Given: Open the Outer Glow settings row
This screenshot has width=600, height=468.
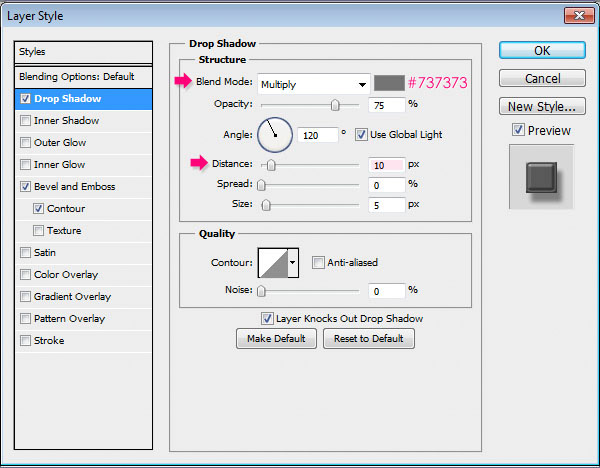Looking at the screenshot, I should pos(83,143).
